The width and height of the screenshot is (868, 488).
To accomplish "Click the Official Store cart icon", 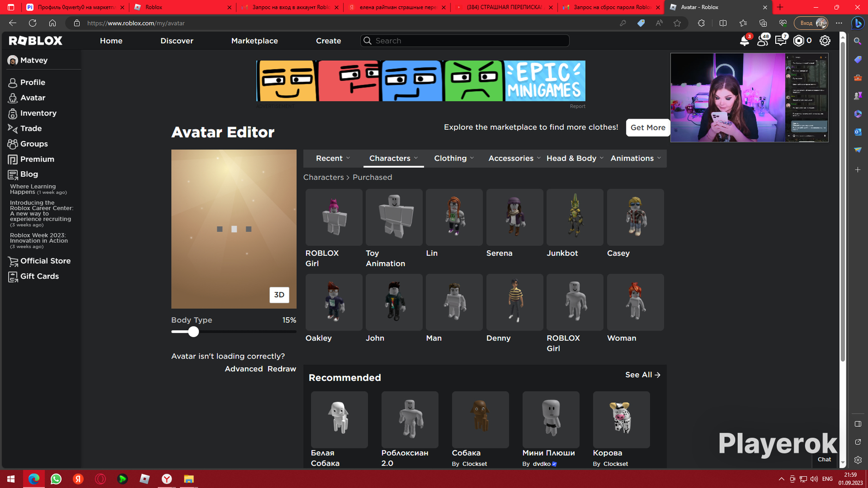I will [13, 262].
